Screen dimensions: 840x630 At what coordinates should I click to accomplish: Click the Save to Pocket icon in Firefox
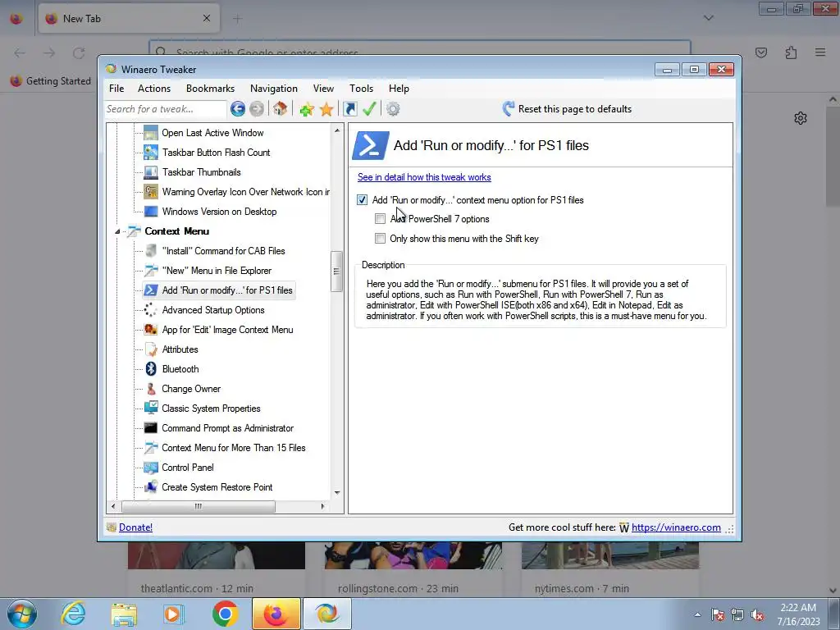761,52
